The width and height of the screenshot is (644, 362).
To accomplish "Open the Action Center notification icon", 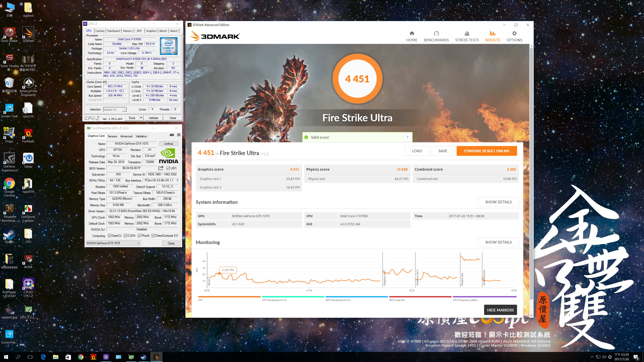I will point(636,357).
